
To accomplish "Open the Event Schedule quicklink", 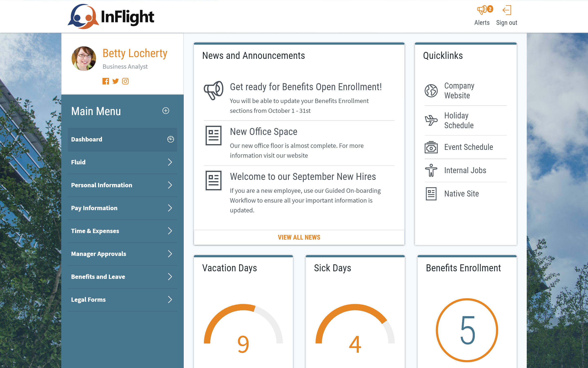I will 465,147.
